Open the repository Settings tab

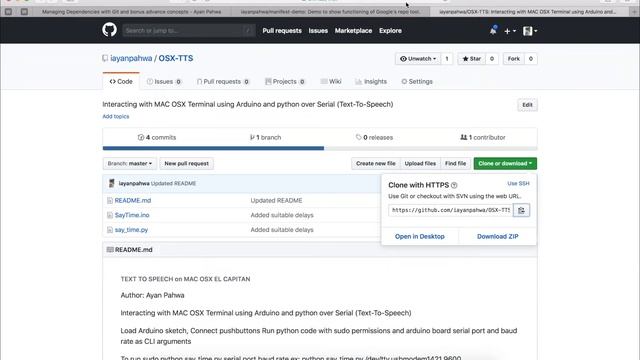[x=417, y=82]
